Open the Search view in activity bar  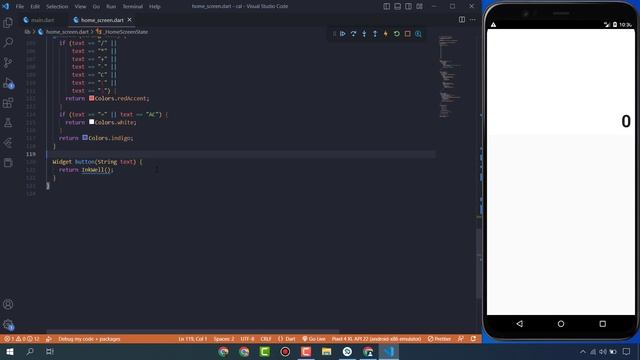pos(8,42)
